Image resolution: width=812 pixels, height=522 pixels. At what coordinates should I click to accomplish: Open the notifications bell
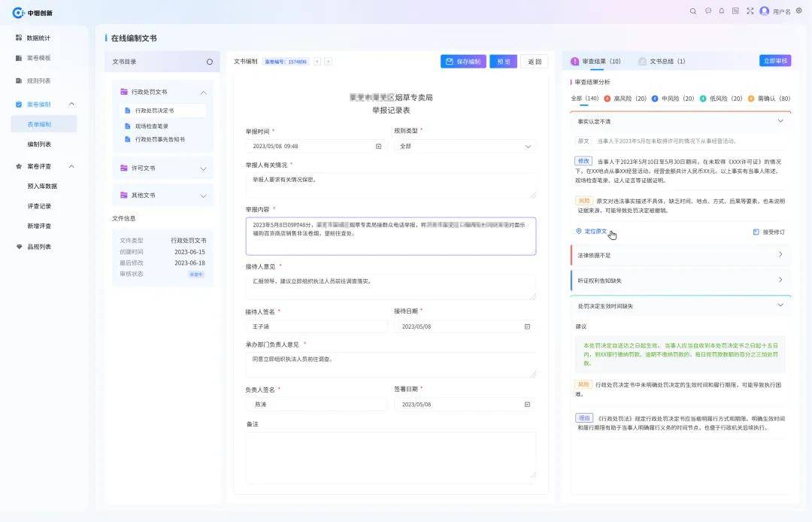click(x=722, y=11)
